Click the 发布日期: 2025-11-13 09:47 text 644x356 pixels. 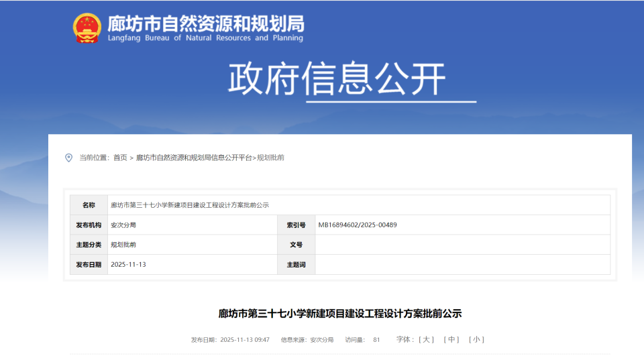click(230, 340)
